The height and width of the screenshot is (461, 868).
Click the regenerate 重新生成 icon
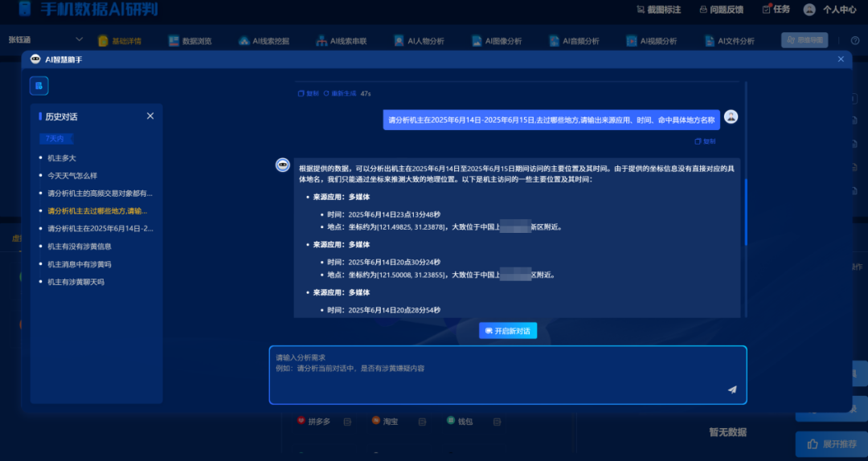coord(326,93)
